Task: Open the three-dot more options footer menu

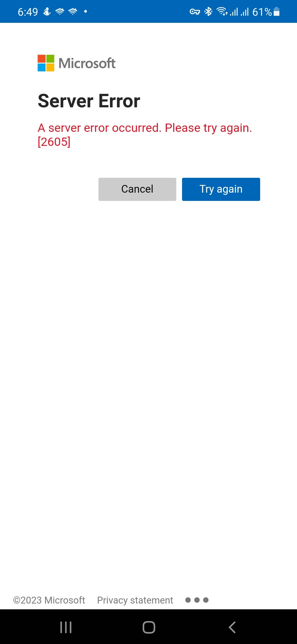Action: click(x=197, y=600)
